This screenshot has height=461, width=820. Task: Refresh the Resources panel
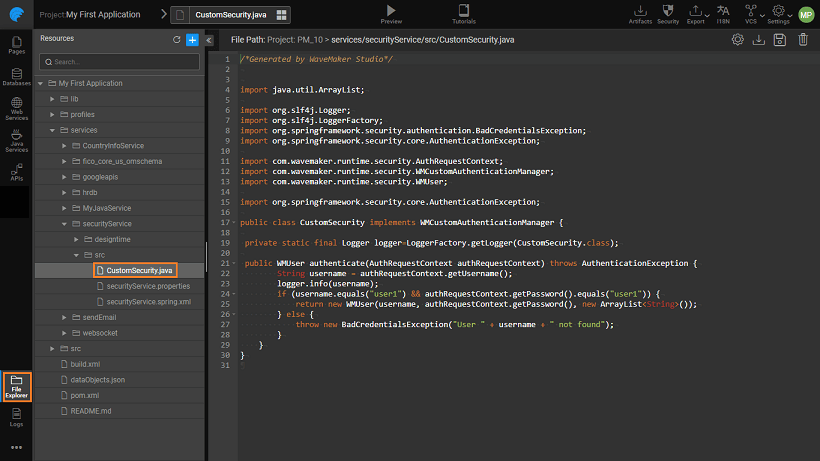click(x=176, y=39)
